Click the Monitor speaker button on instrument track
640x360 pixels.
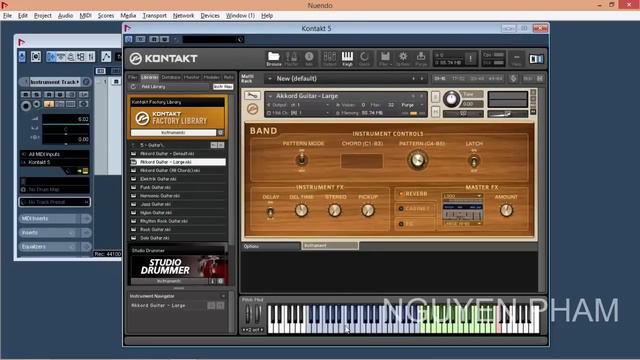pos(37,104)
